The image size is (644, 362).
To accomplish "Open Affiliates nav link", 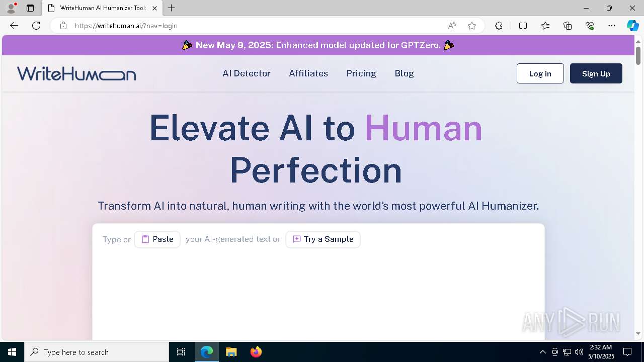I will click(308, 73).
